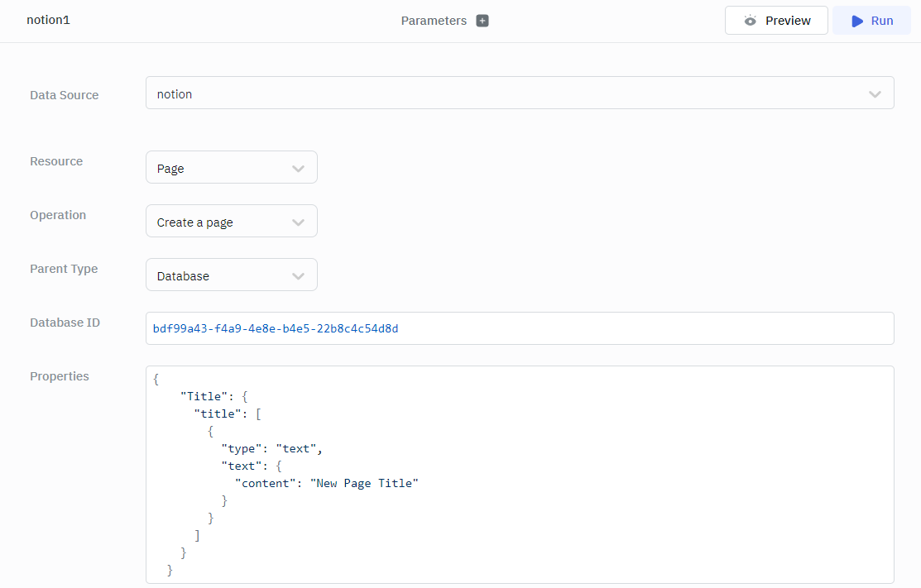Click the play triangle icon in Run
921x588 pixels.
point(857,21)
